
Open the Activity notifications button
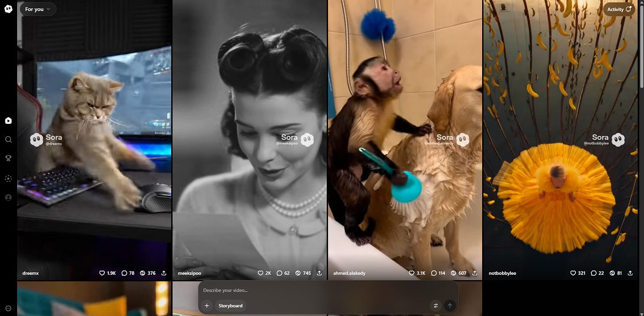(619, 9)
